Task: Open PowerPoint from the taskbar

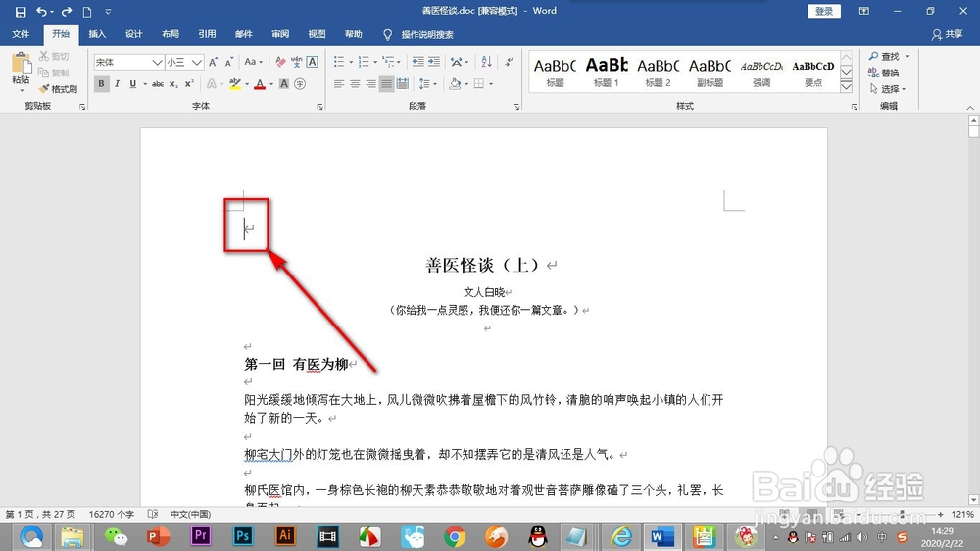Action: coord(158,536)
